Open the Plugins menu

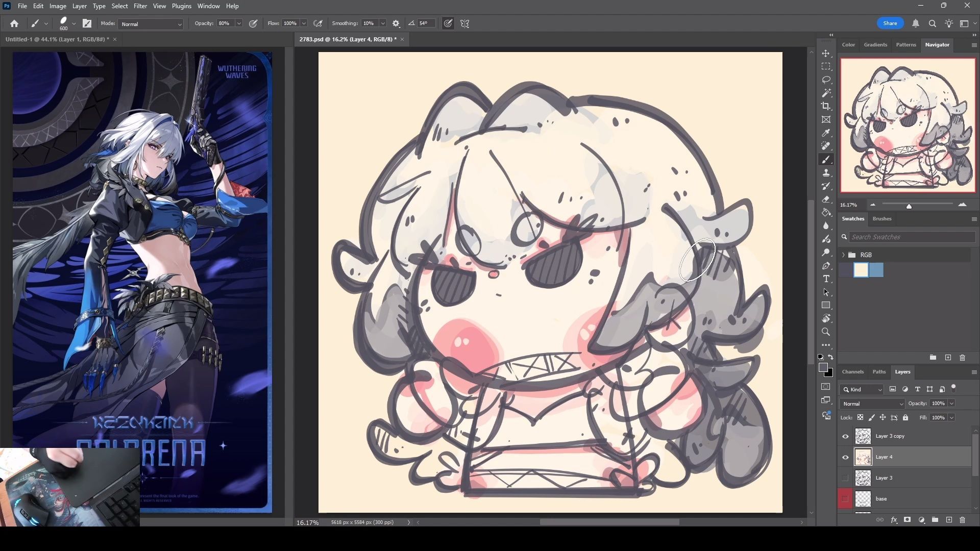(181, 6)
